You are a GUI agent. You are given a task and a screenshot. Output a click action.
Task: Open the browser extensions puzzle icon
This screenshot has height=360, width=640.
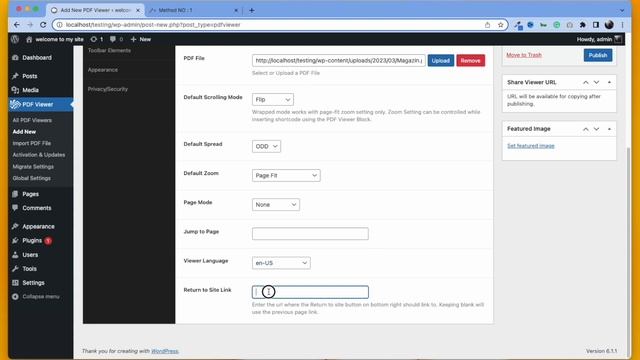pos(582,25)
